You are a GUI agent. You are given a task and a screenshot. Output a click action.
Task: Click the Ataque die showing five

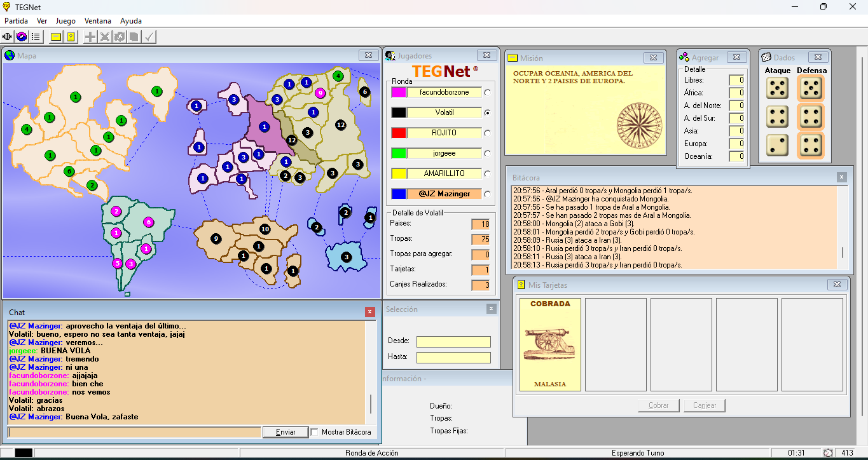777,88
